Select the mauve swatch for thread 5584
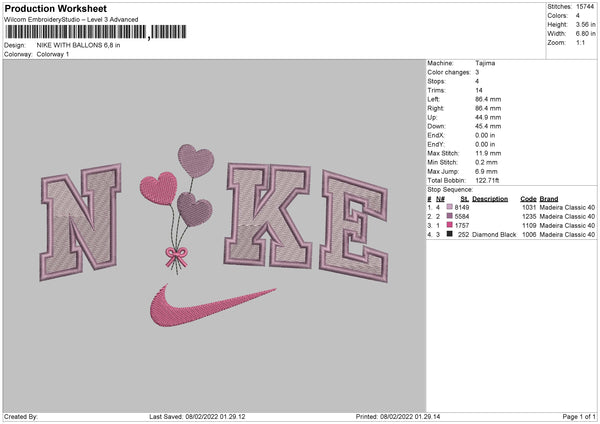Image resolution: width=600 pixels, height=424 pixels. pos(450,216)
